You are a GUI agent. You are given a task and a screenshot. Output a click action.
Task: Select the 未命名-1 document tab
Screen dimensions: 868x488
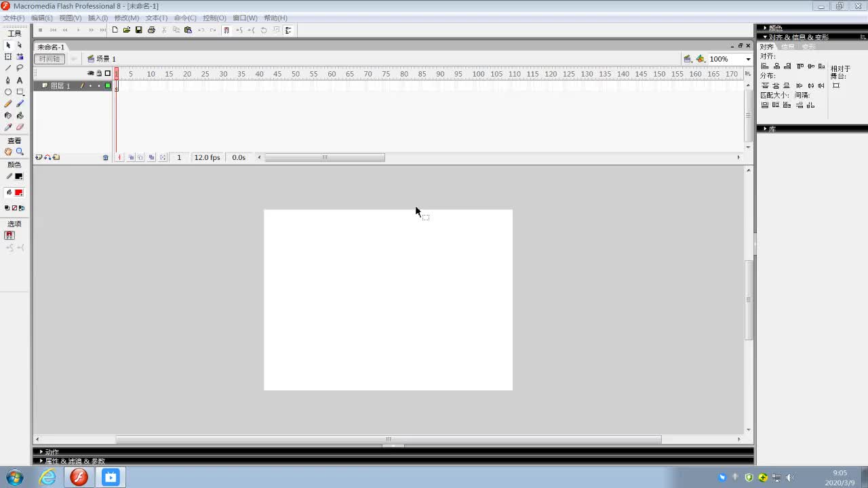point(51,47)
